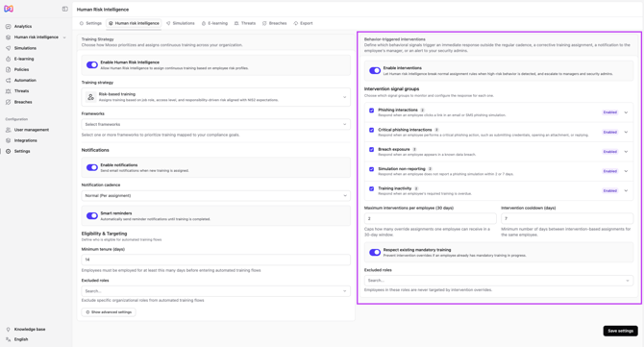Expand Simulation non-reporting row chevron

click(x=626, y=171)
